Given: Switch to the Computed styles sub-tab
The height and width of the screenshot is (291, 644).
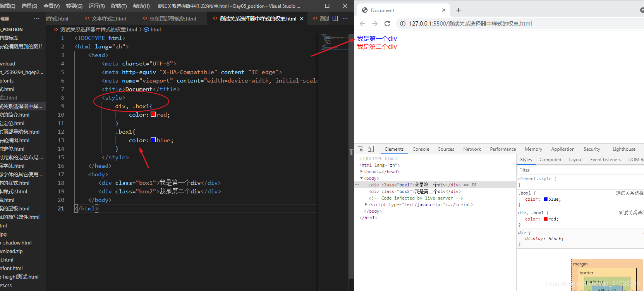Looking at the screenshot, I should pos(550,160).
